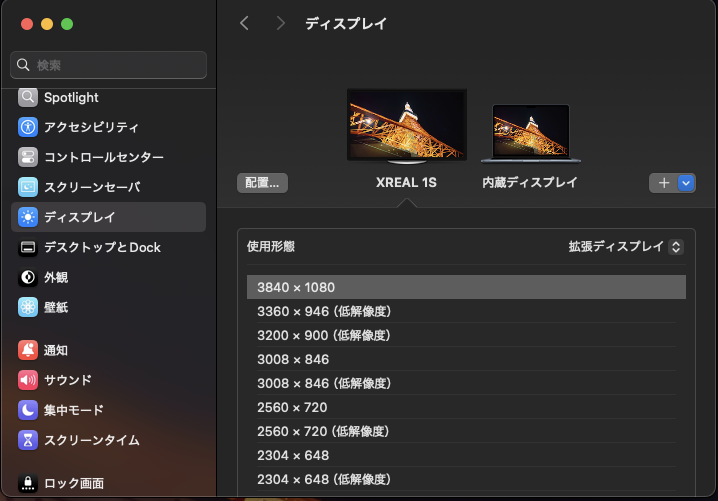
Task: Click the plus add display button
Action: click(x=664, y=183)
